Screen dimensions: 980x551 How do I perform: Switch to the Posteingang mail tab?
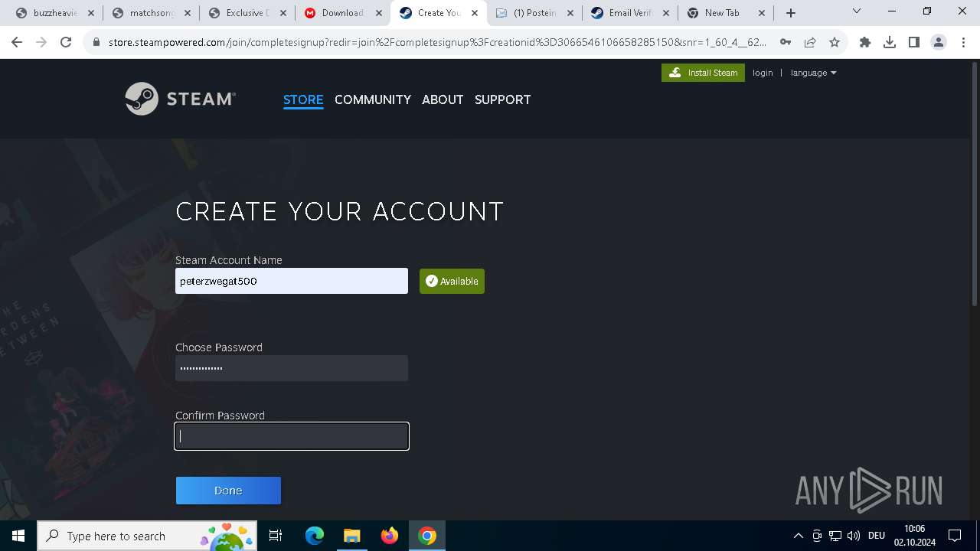click(534, 13)
